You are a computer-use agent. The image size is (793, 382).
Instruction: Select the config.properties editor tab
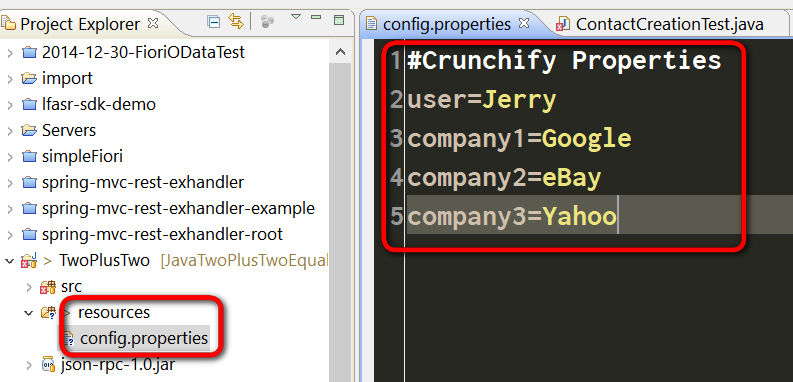[447, 24]
